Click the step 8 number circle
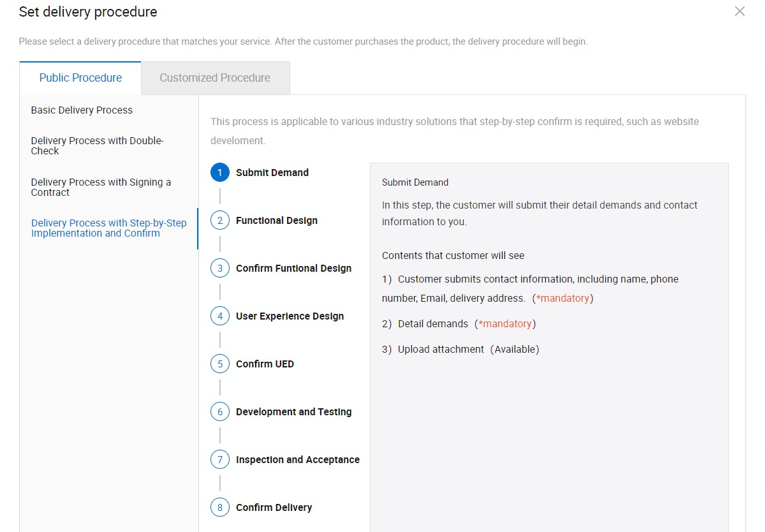The width and height of the screenshot is (766, 532). coord(220,508)
